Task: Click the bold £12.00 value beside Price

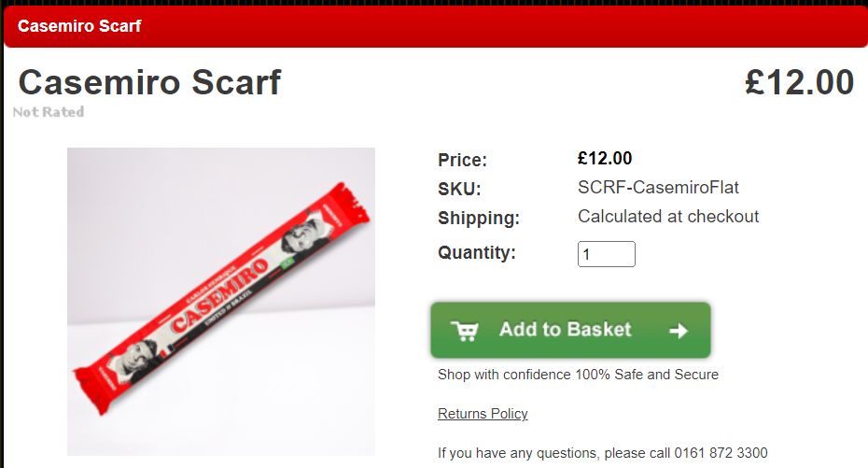Action: pos(605,159)
